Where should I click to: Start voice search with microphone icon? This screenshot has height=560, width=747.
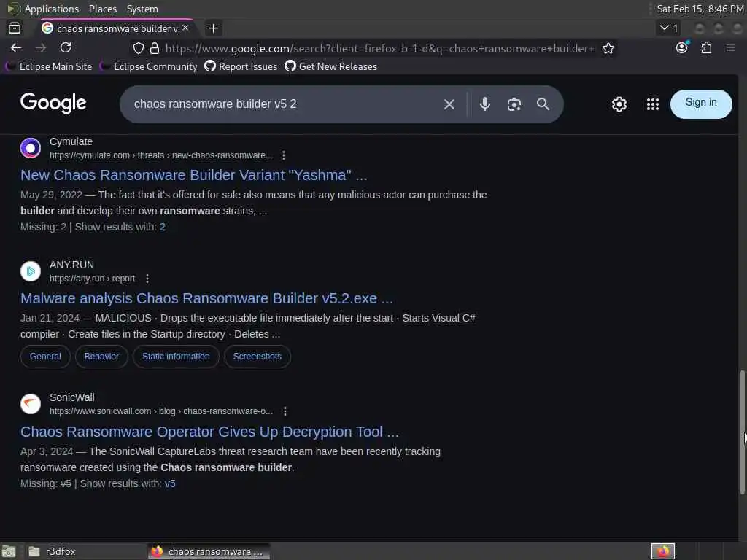click(x=485, y=104)
